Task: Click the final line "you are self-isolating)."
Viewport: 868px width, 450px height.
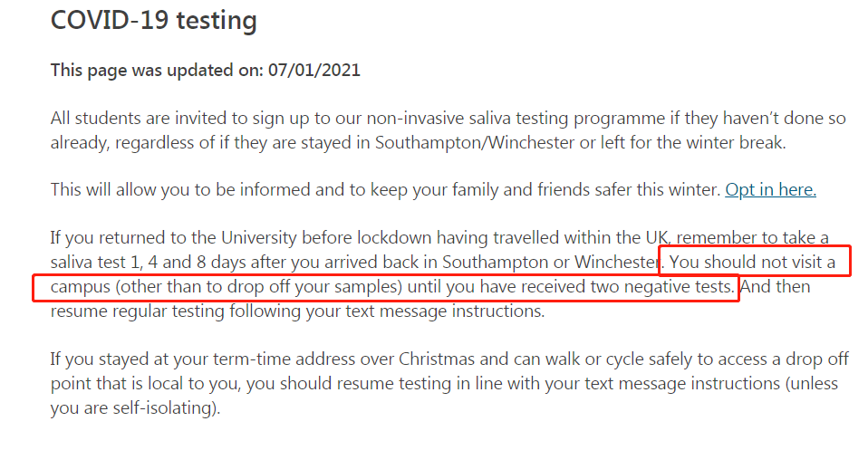Action: tap(136, 407)
